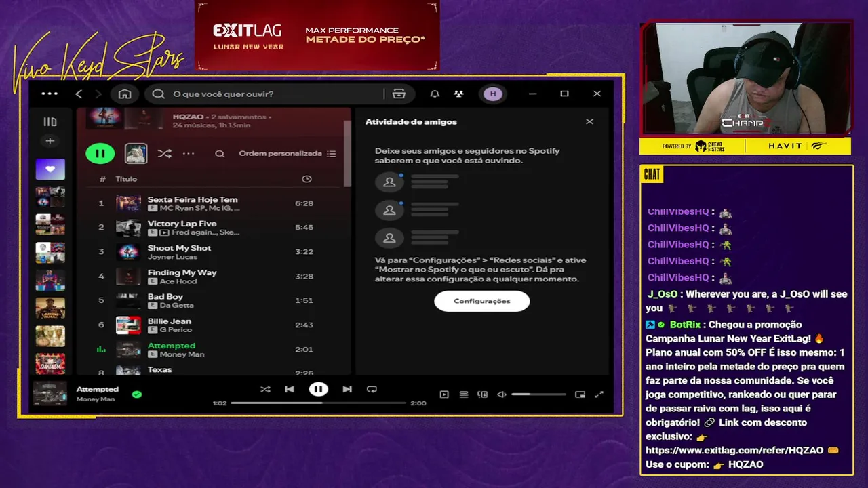
Task: Select track 'Victory Lap Five'
Action: (x=213, y=228)
